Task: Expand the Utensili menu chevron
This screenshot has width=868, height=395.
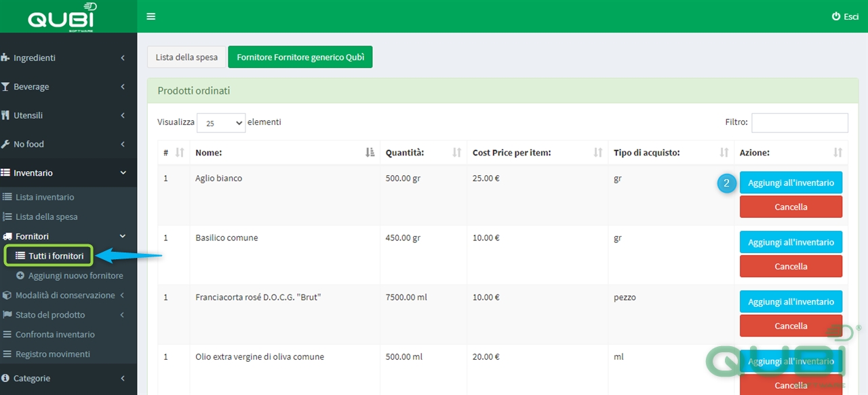Action: point(123,115)
